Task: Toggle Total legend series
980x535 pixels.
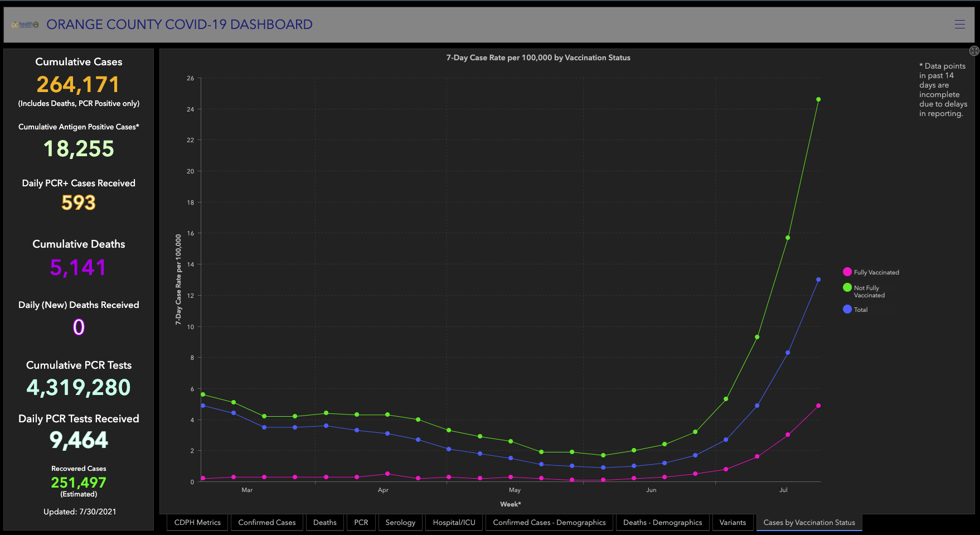Action: coord(855,310)
